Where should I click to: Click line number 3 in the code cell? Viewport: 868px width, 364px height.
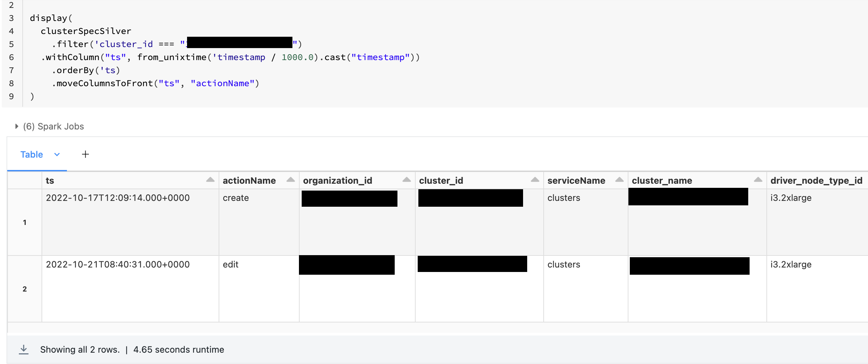(11, 18)
